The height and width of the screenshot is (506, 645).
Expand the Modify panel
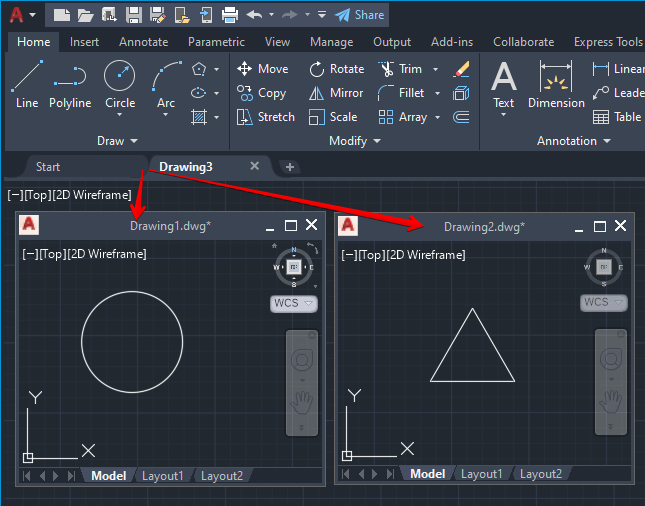click(355, 141)
